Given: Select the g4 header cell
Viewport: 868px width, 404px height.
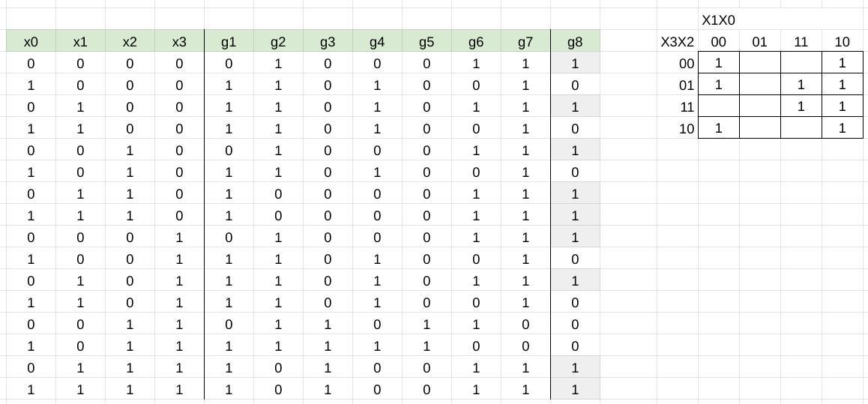Looking at the screenshot, I should 377,41.
